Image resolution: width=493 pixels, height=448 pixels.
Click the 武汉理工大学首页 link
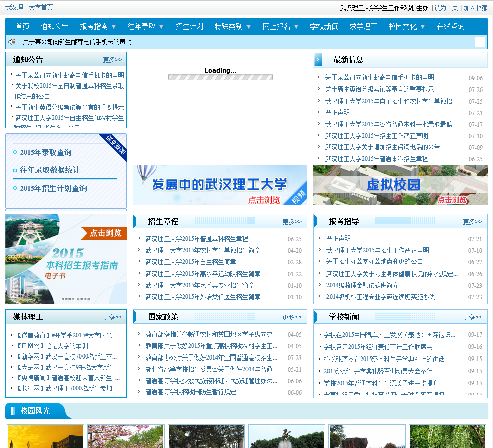(x=29, y=7)
